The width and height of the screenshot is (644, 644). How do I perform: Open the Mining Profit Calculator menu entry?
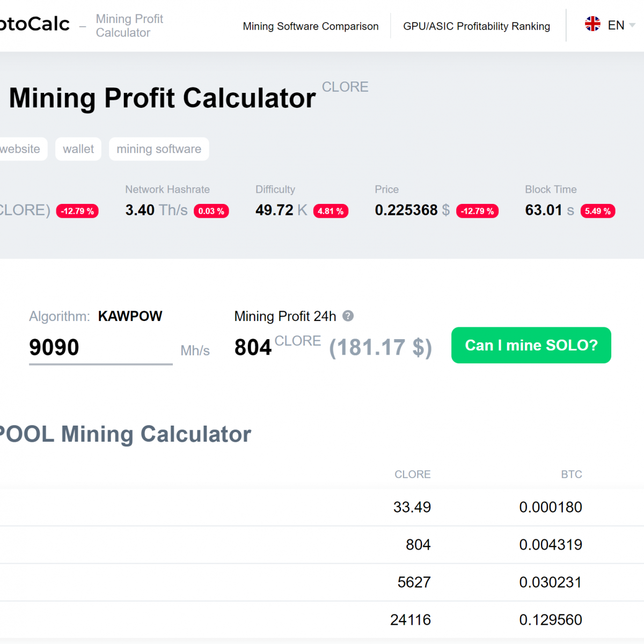[129, 25]
